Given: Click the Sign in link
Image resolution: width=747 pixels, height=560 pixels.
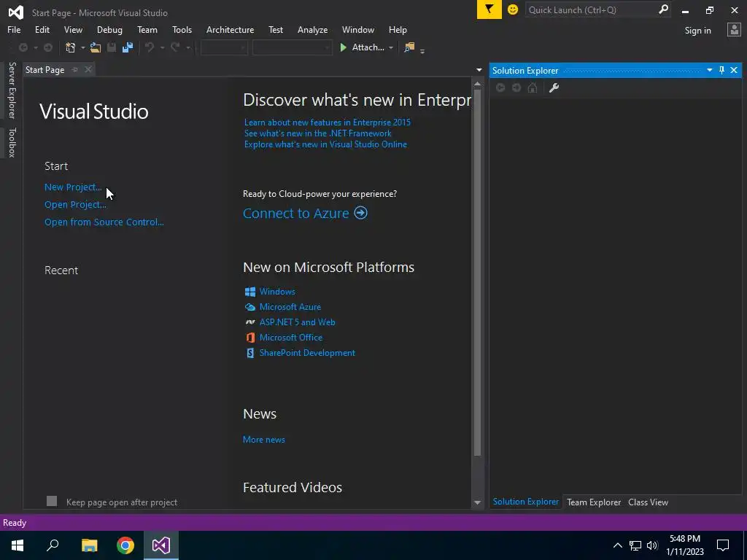Looking at the screenshot, I should pos(697,31).
